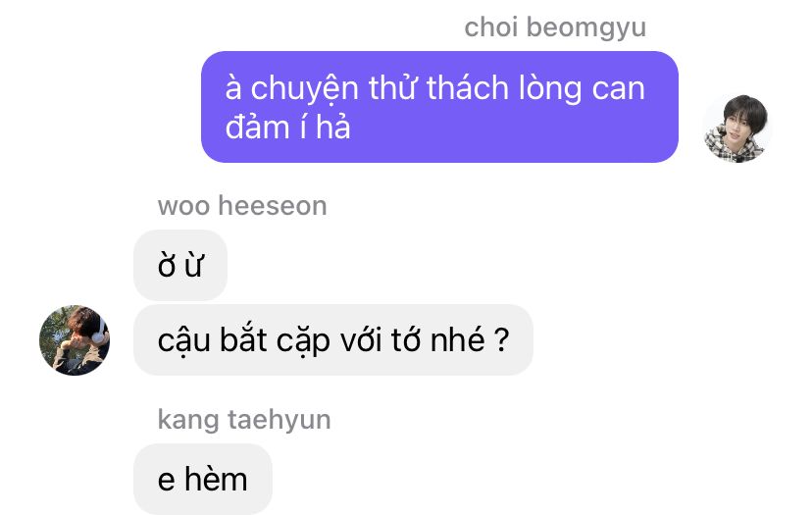This screenshot has height=515, width=812.
Task: Click the word "thách" in the purple message
Action: click(x=468, y=87)
